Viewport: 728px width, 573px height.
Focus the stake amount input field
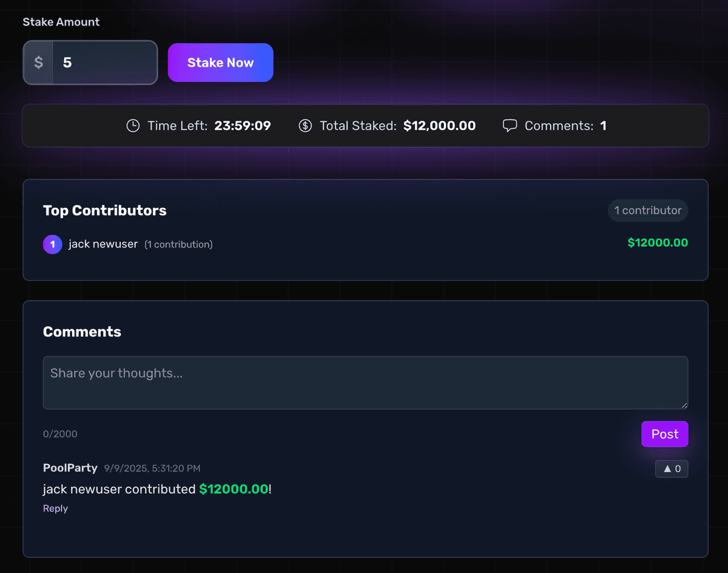[x=105, y=62]
